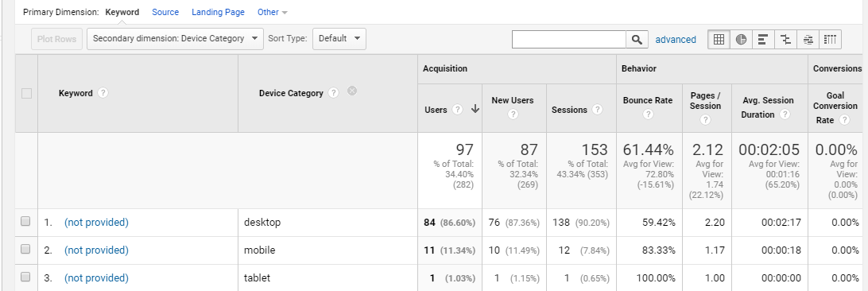
Task: Switch primary dimension to Source
Action: coord(165,12)
